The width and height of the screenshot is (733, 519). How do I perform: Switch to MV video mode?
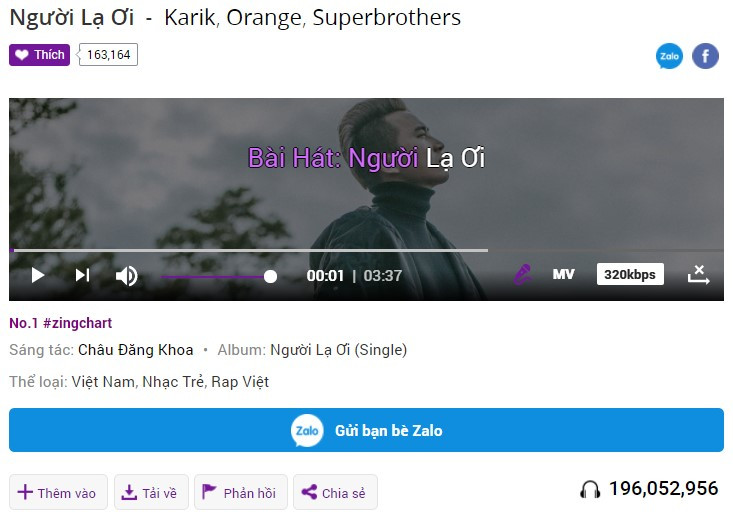pos(563,274)
